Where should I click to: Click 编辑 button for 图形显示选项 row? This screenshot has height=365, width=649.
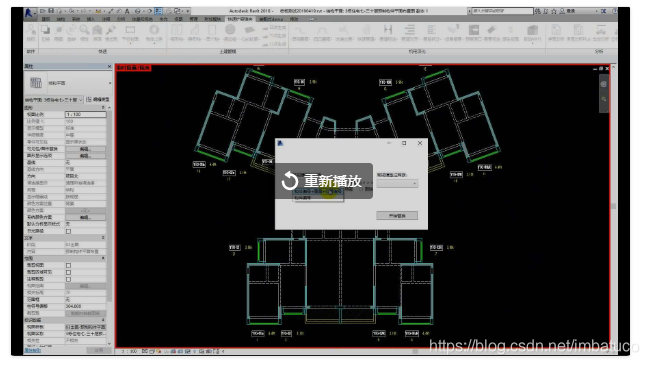[x=86, y=156]
